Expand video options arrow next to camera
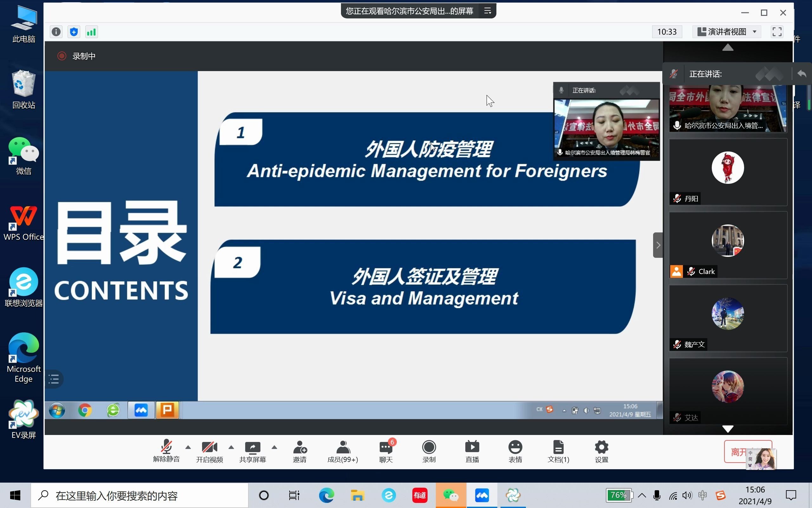Viewport: 812px width, 508px height. [x=231, y=447]
